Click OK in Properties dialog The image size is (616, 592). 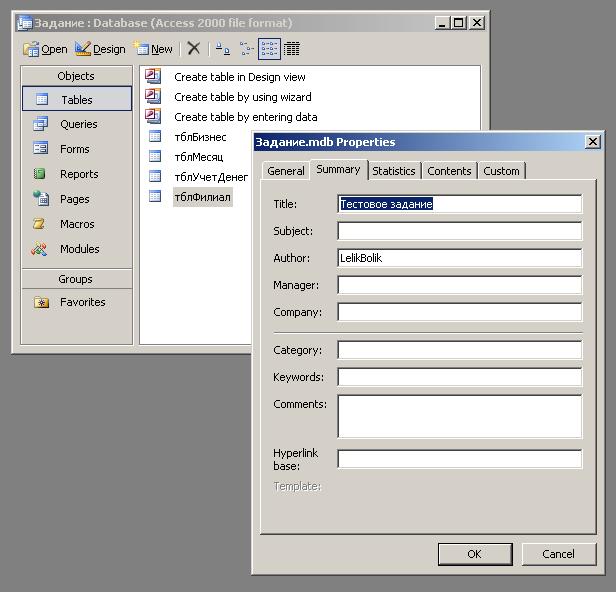(475, 554)
